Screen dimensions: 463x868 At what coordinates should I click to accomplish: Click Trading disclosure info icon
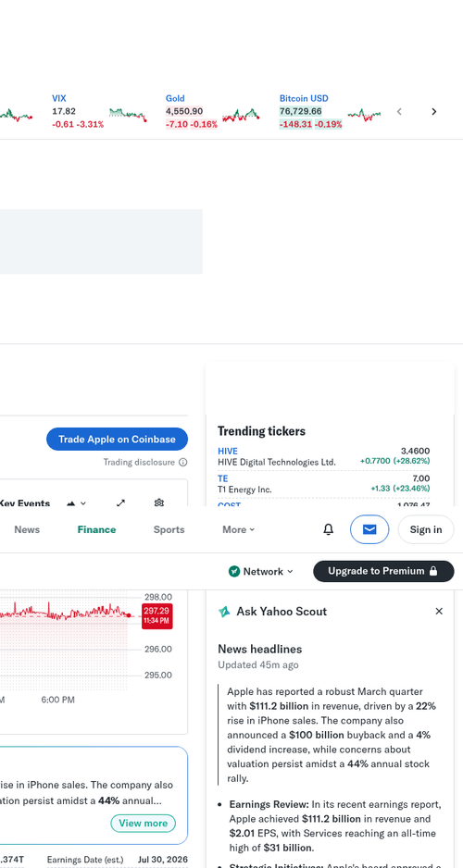[182, 463]
